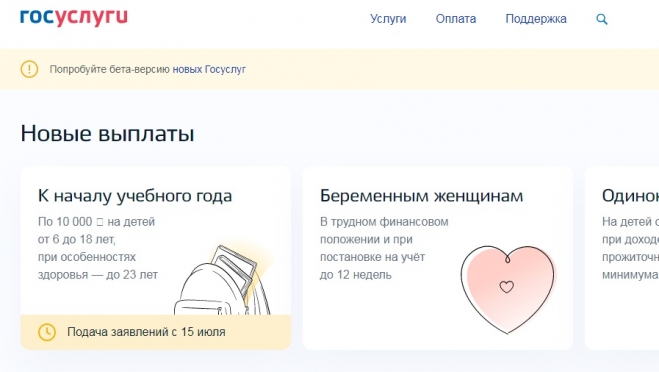
Task: Open the search magnifier icon
Action: (x=602, y=19)
